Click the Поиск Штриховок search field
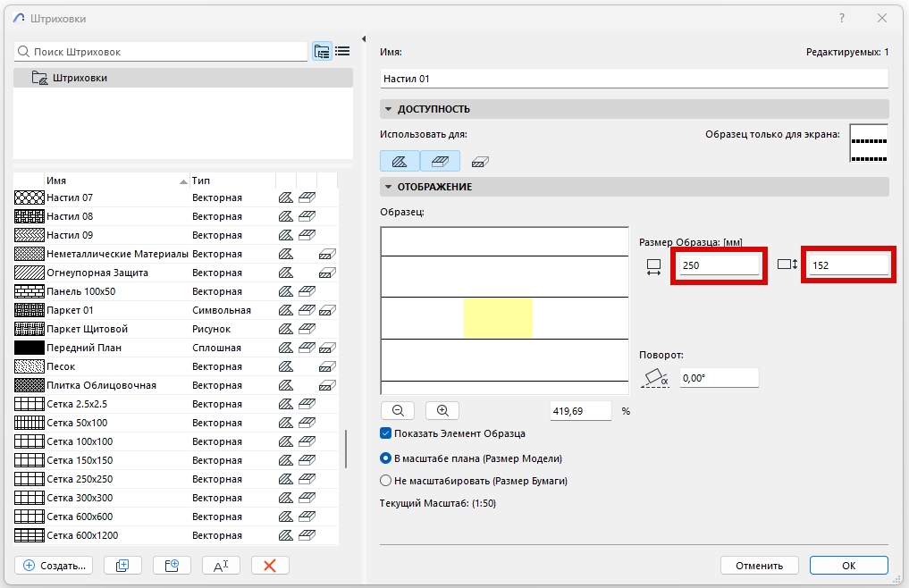The image size is (909, 588). click(x=161, y=52)
